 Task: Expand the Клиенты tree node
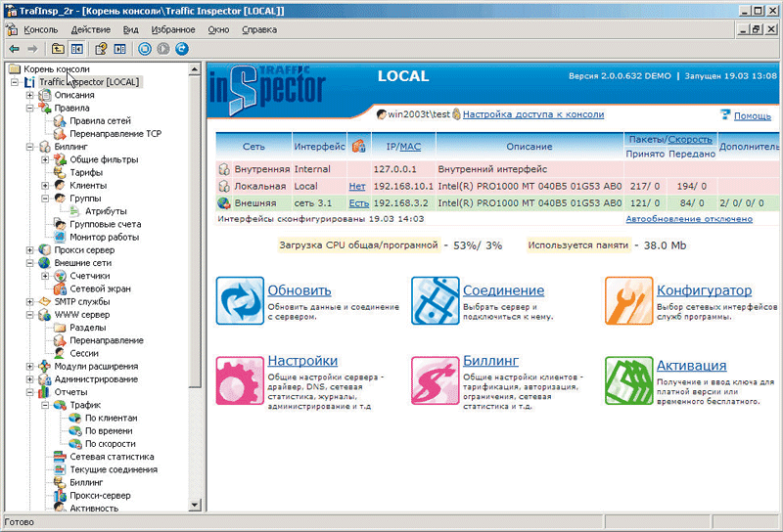(x=45, y=186)
